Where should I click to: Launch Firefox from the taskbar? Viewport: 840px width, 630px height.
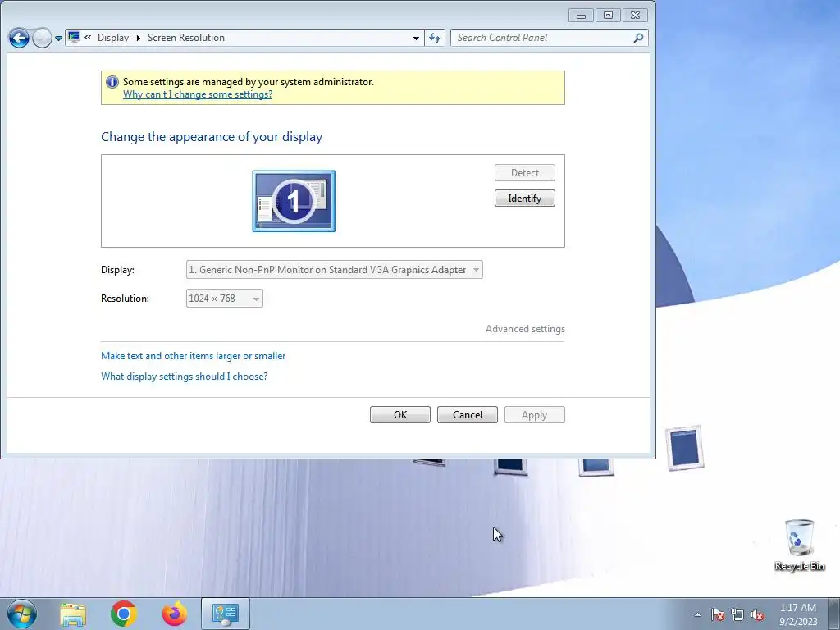click(175, 614)
